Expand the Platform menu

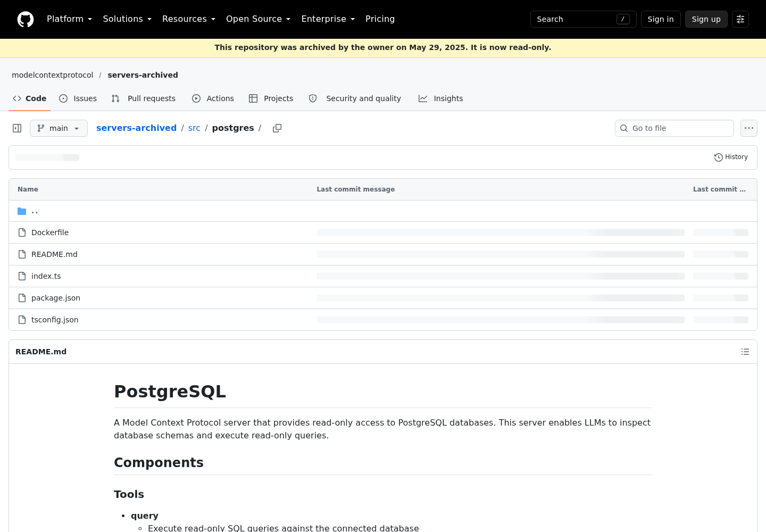point(70,19)
